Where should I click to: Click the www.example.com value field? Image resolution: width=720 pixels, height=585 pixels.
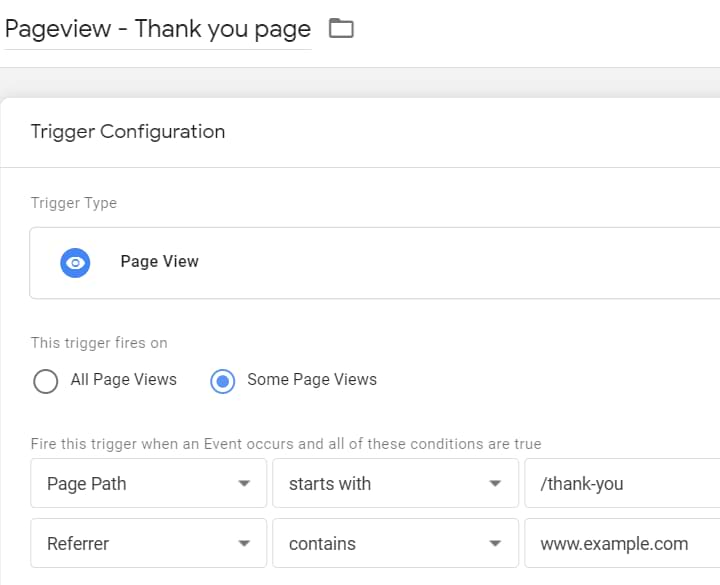(x=620, y=544)
